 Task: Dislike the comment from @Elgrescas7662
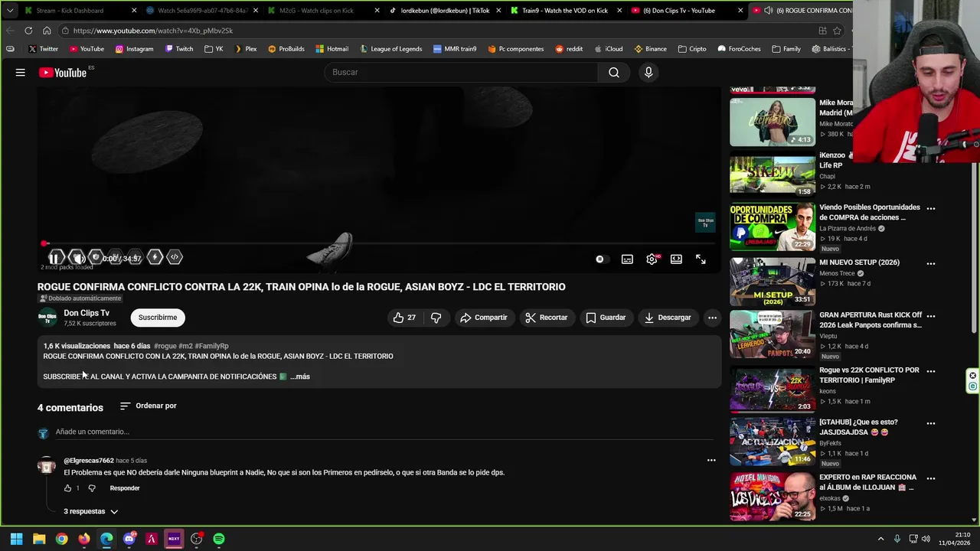tap(92, 488)
